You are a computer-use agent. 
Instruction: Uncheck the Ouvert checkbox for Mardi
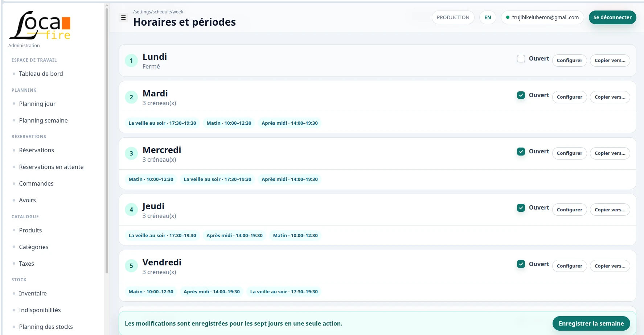521,95
